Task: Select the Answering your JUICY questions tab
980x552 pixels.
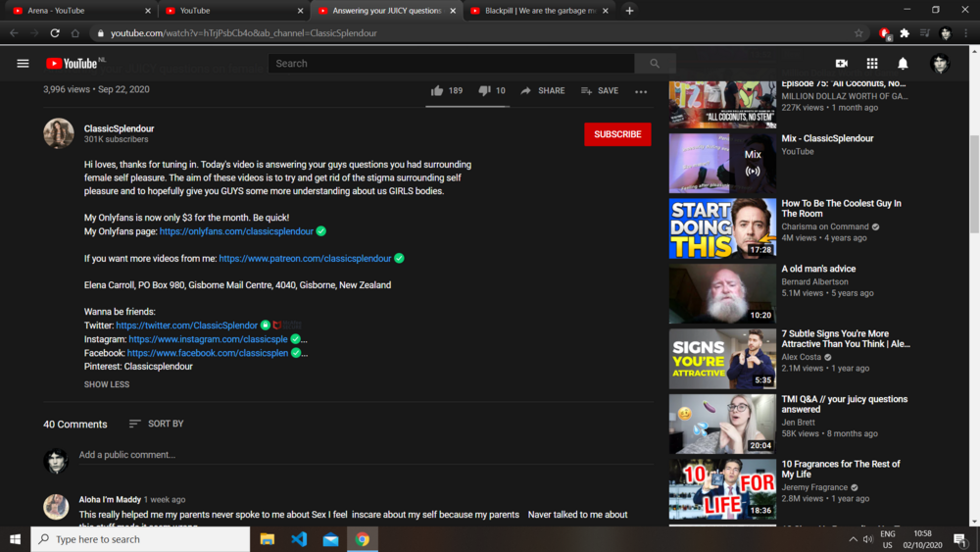Action: pyautogui.click(x=385, y=11)
